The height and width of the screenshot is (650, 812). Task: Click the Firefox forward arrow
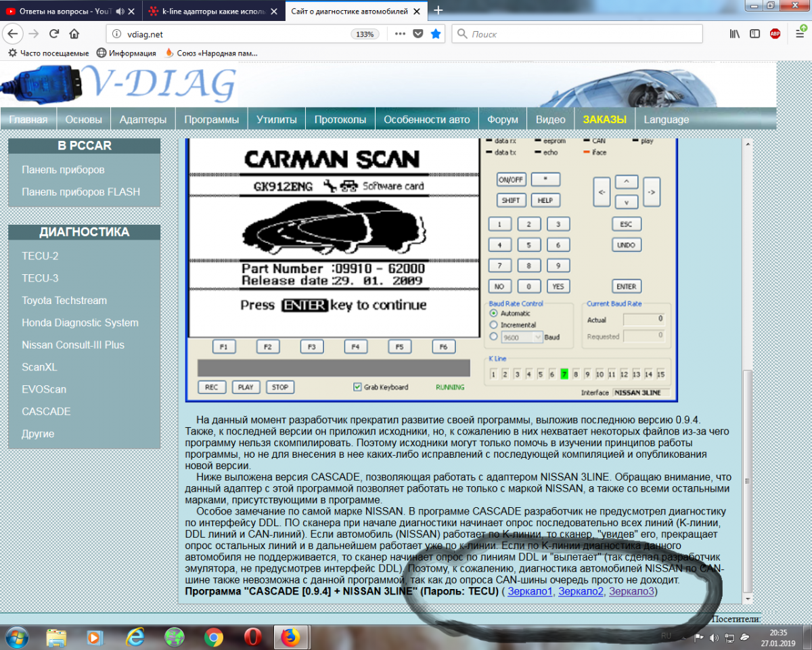tap(34, 34)
